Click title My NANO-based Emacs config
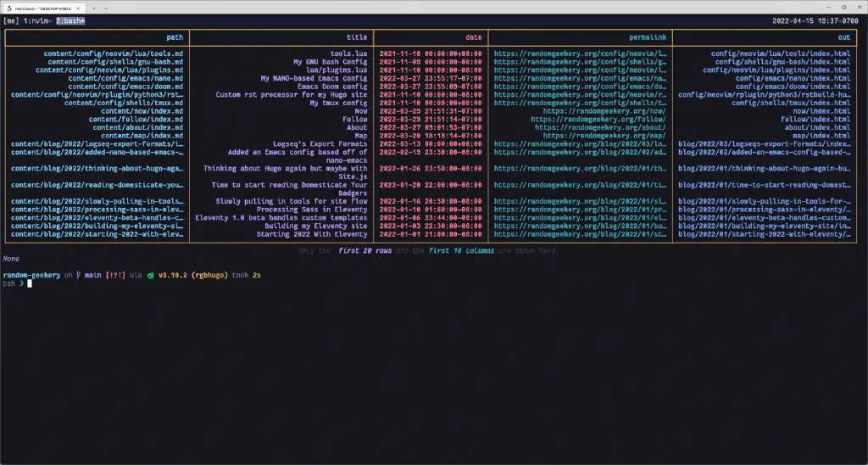 (x=314, y=78)
